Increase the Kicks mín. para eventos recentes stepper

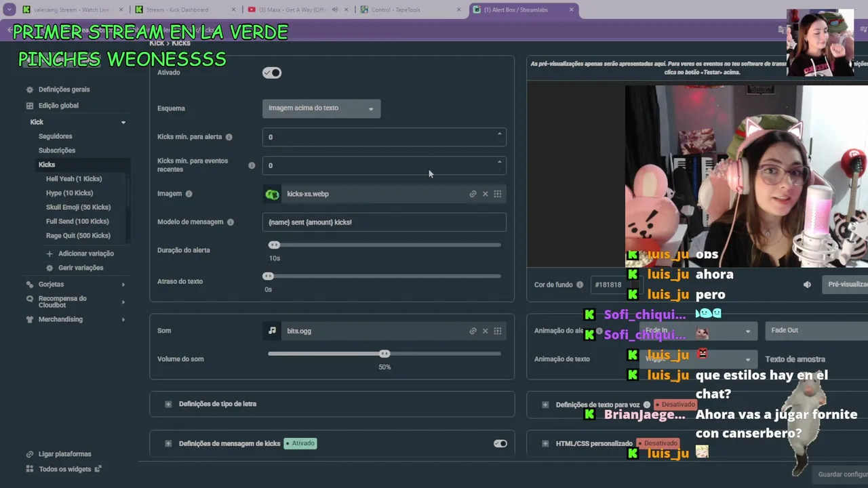tap(500, 163)
